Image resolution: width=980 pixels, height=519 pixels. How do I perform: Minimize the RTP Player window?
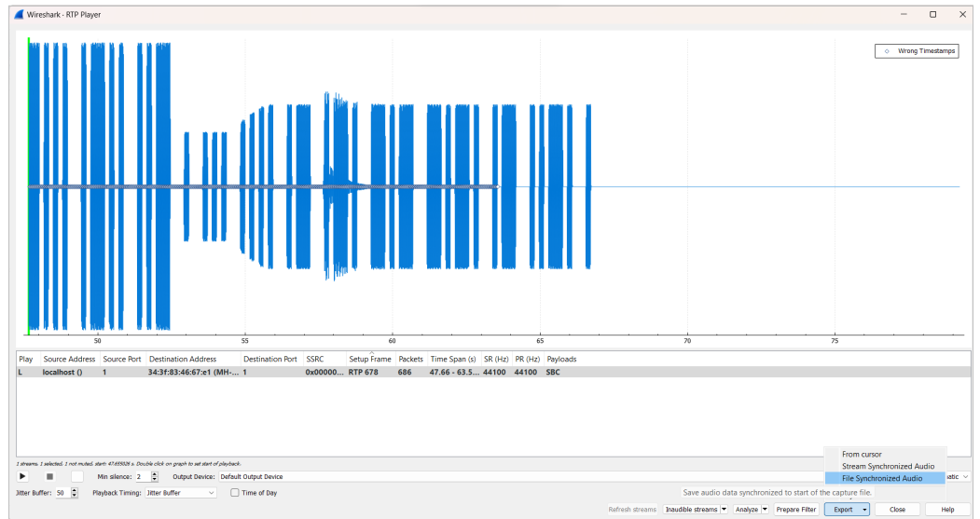click(x=904, y=14)
